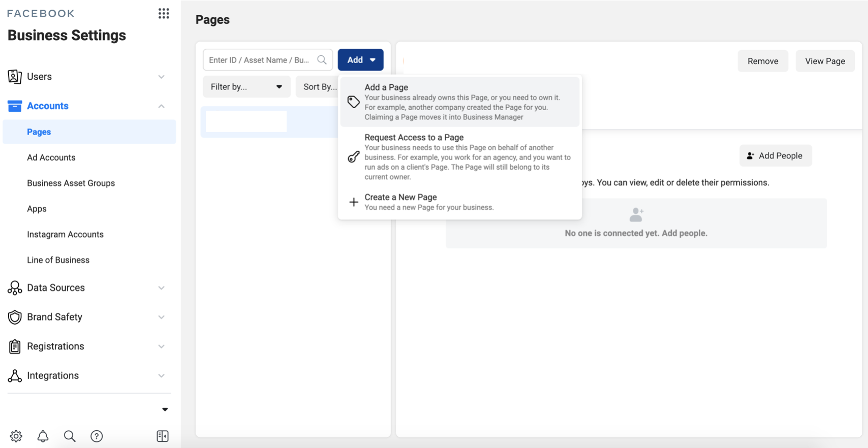
Task: Select the blank page entry in list
Action: click(x=269, y=122)
